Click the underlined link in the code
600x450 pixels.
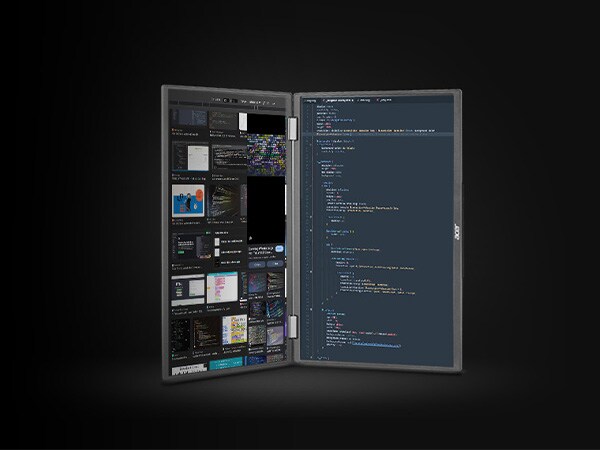click(377, 345)
